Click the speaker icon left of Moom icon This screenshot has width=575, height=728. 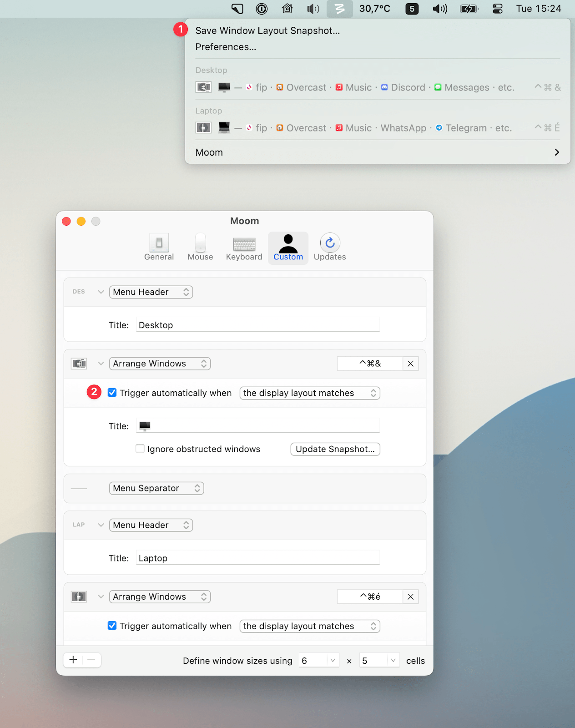(313, 9)
